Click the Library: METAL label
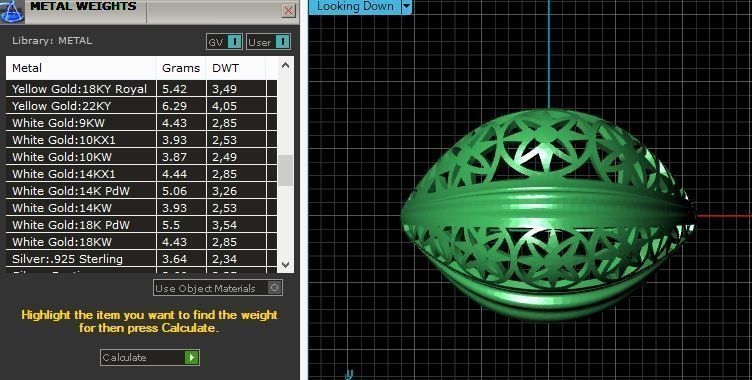Image resolution: width=752 pixels, height=380 pixels. coord(52,41)
